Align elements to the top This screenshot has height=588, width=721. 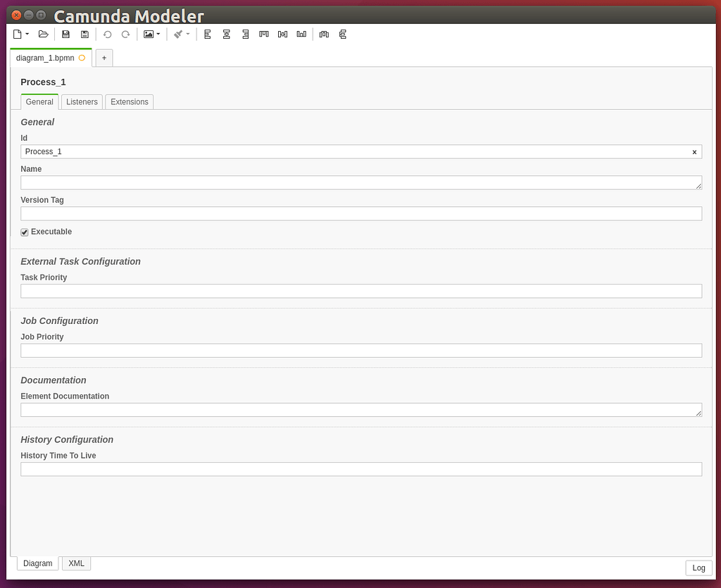pyautogui.click(x=264, y=34)
